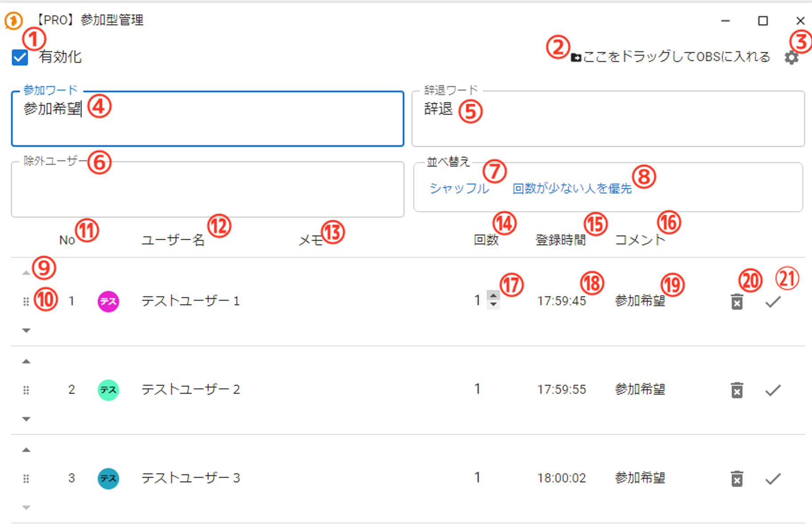Open settings with the gear icon
The height and width of the screenshot is (527, 812).
point(791,58)
